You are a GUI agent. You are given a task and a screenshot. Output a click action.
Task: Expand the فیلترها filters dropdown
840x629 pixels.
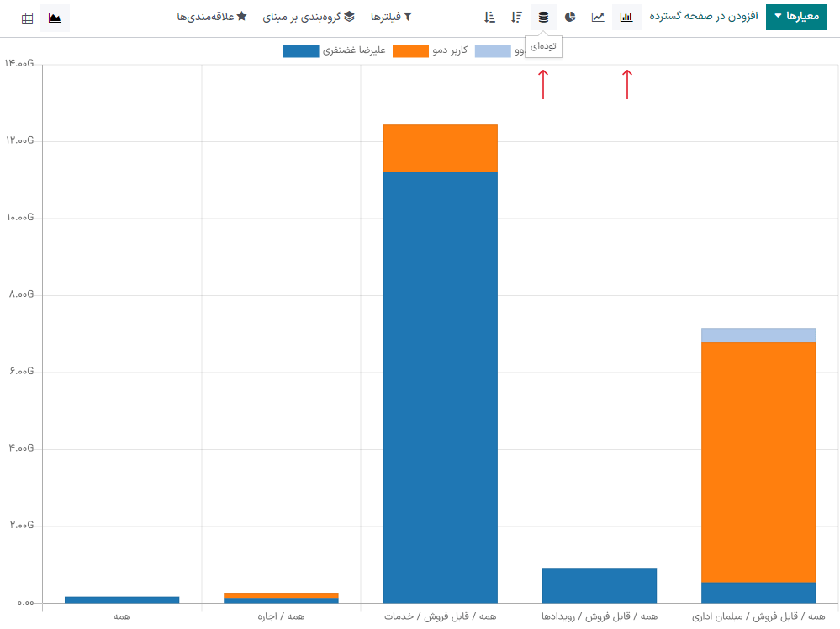391,17
